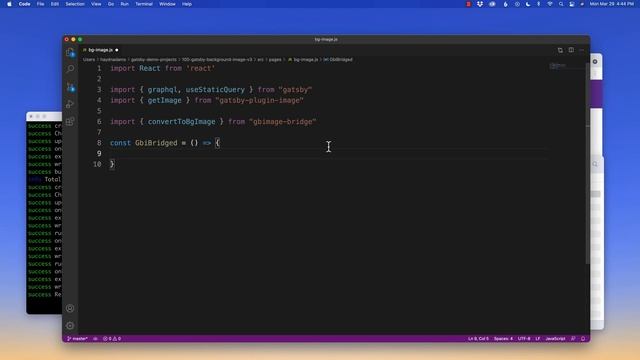
Task: Click 'convertToBgImage' in line 6
Action: click(x=181, y=122)
